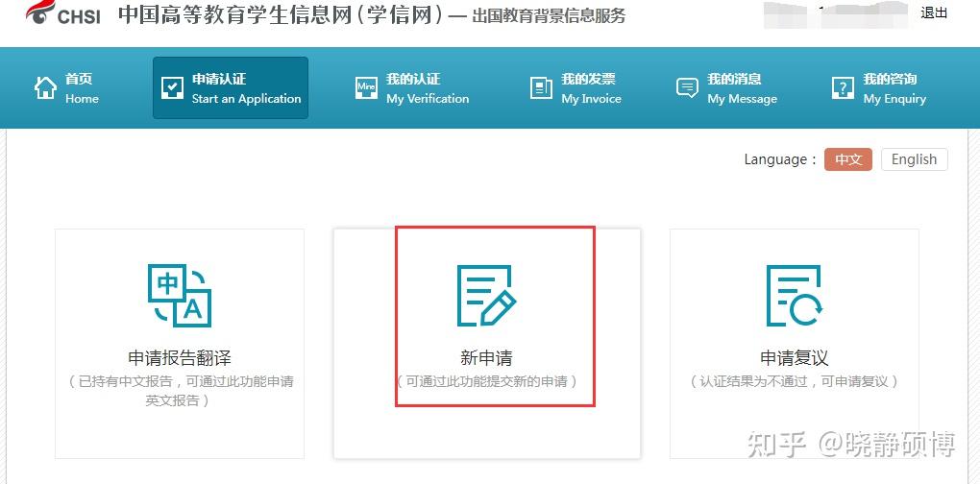The image size is (980, 484).
Task: Click the 申请复议 refresh document icon
Action: pyautogui.click(x=795, y=296)
